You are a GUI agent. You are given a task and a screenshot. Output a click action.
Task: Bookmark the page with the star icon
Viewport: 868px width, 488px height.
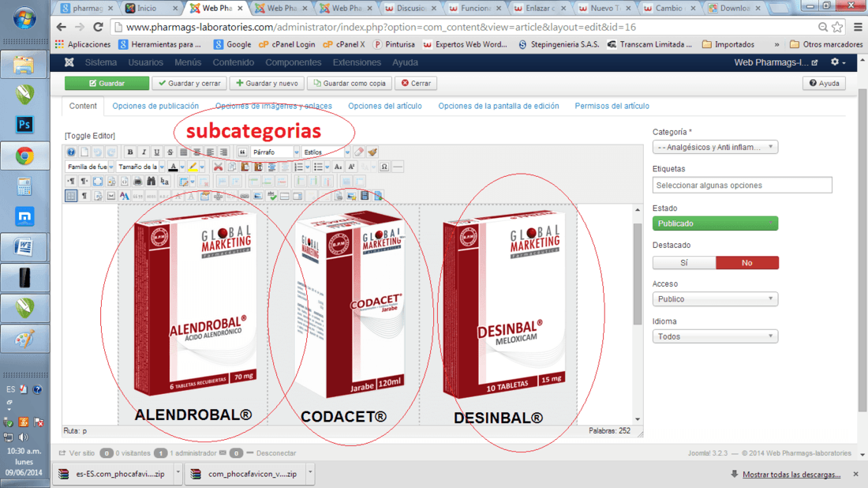pos(837,27)
